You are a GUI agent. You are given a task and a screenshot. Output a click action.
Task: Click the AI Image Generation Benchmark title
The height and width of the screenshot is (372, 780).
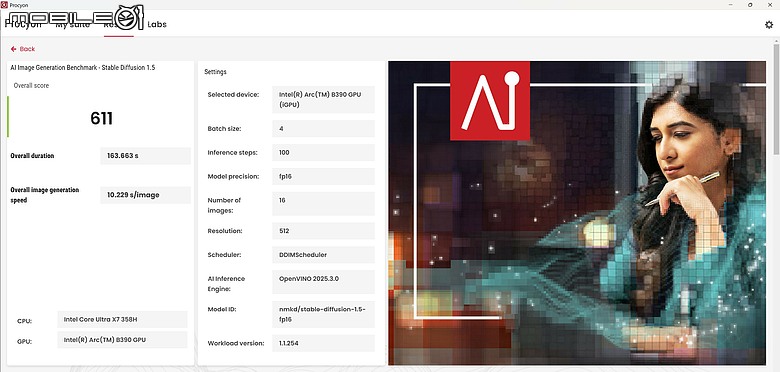(x=83, y=67)
